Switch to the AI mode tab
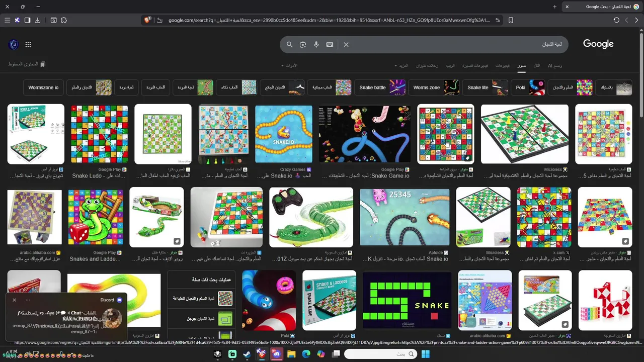Screen dimensions: 644x362 (555, 65)
